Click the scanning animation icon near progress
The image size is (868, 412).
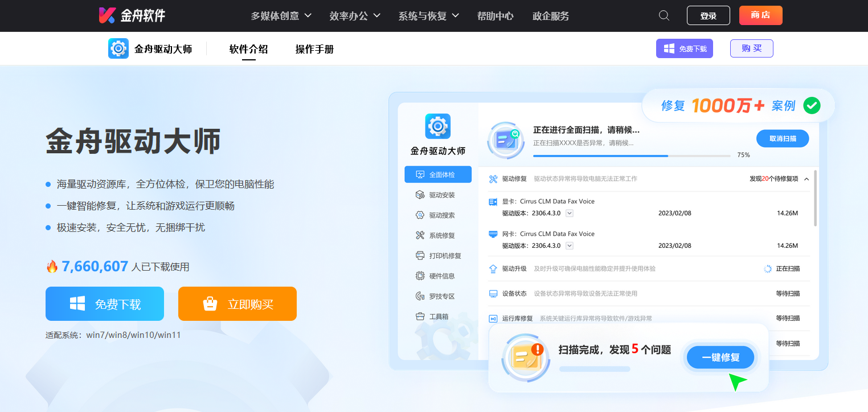pos(506,139)
